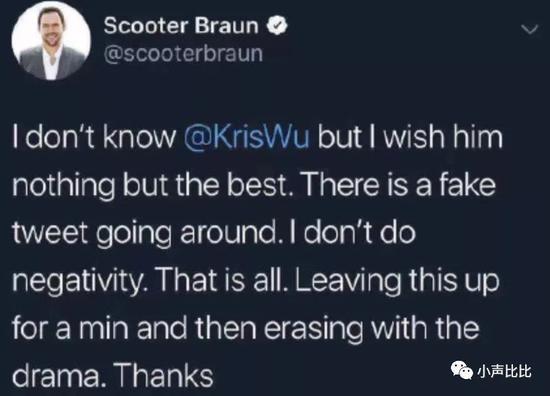Click the words 'tweet going around'

pyautogui.click(x=144, y=233)
